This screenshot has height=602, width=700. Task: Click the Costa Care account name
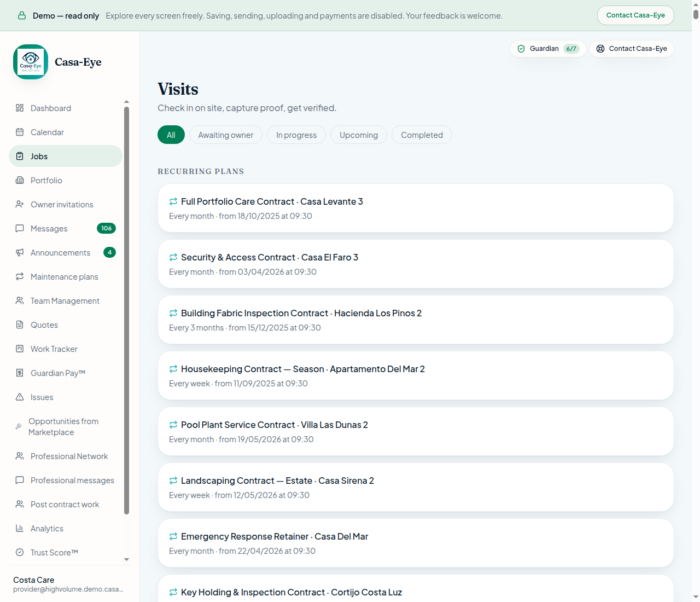click(x=34, y=580)
